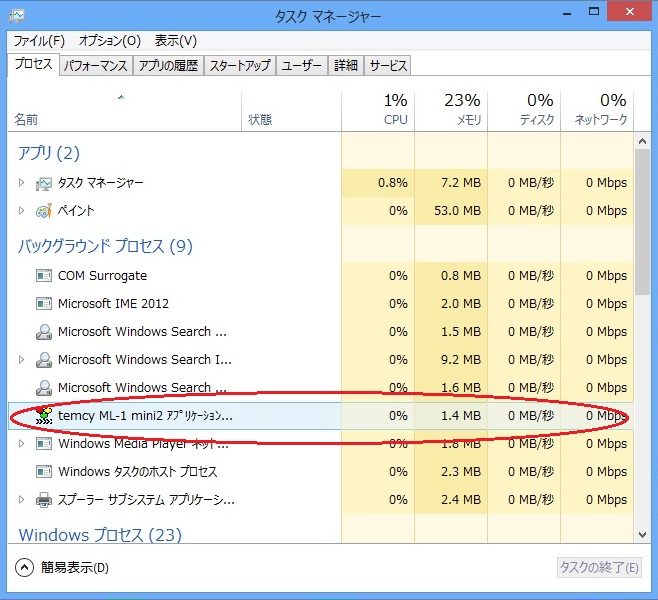Click the Windows Media Player process icon
The image size is (658, 600).
click(44, 443)
